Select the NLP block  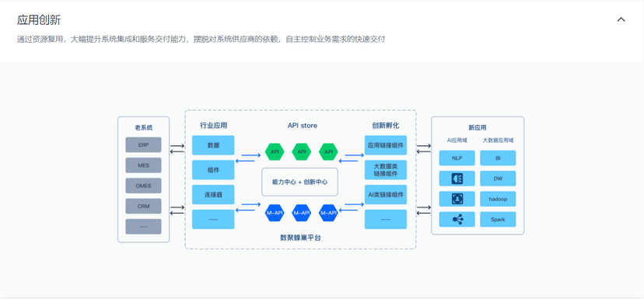457,158
